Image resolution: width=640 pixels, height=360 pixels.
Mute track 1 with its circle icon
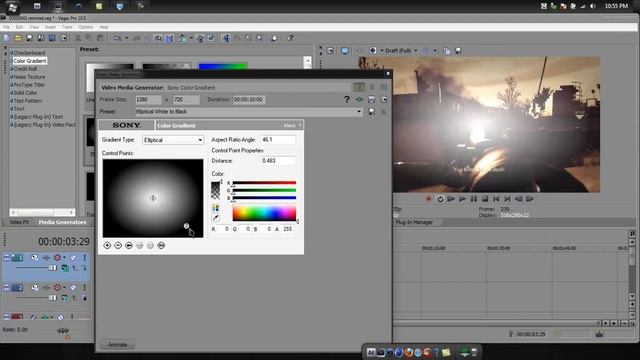click(73, 258)
